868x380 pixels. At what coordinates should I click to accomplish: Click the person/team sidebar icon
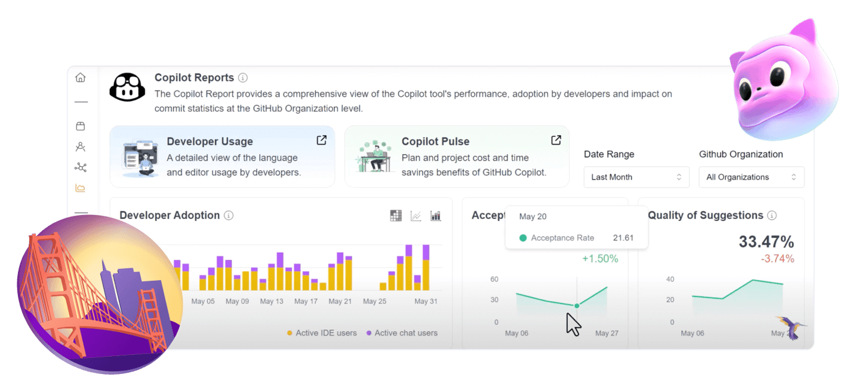81,146
